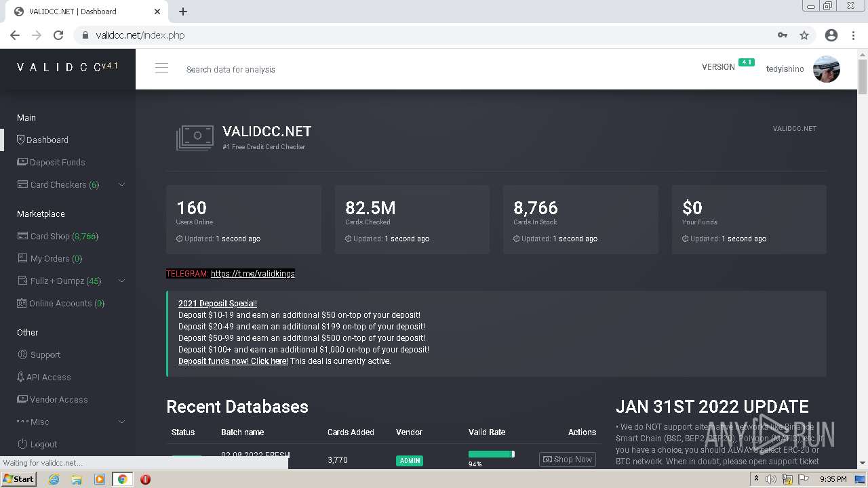
Task: Open Vendor Access in the sidebar
Action: [x=52, y=399]
